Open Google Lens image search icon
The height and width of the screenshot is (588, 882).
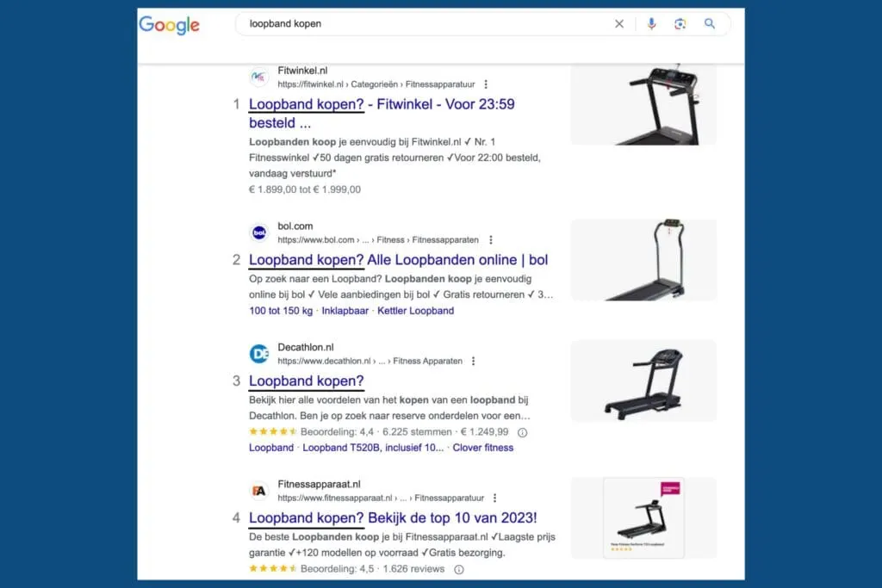click(x=680, y=23)
